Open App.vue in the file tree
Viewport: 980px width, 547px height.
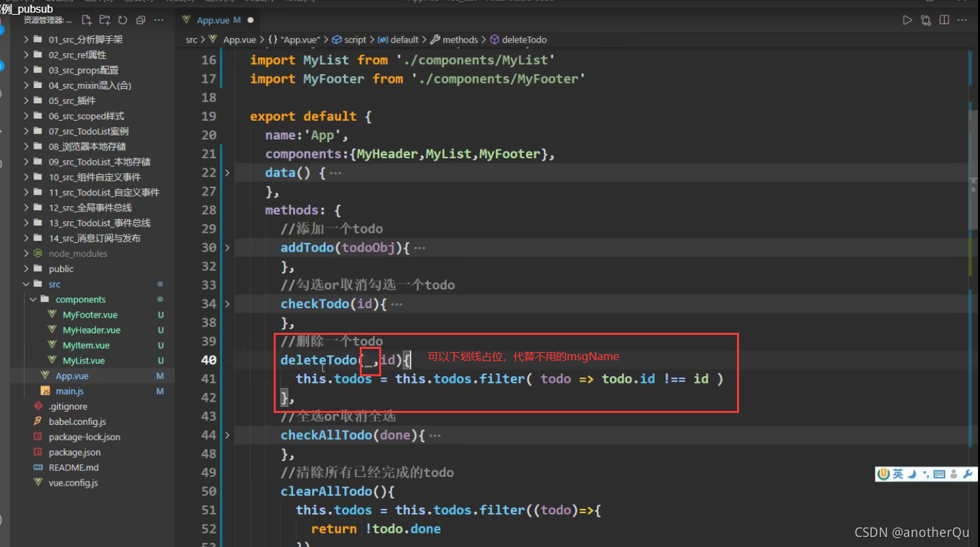[x=72, y=376]
